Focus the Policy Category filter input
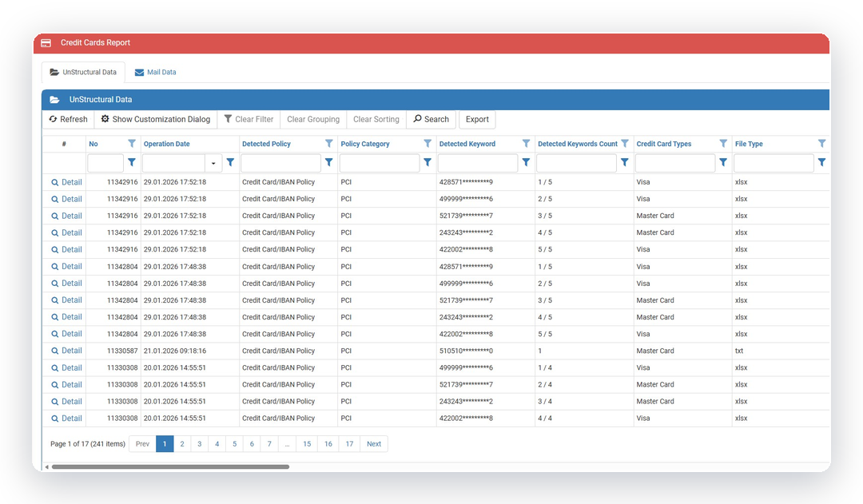Viewport: 863px width, 504px height. (x=380, y=163)
